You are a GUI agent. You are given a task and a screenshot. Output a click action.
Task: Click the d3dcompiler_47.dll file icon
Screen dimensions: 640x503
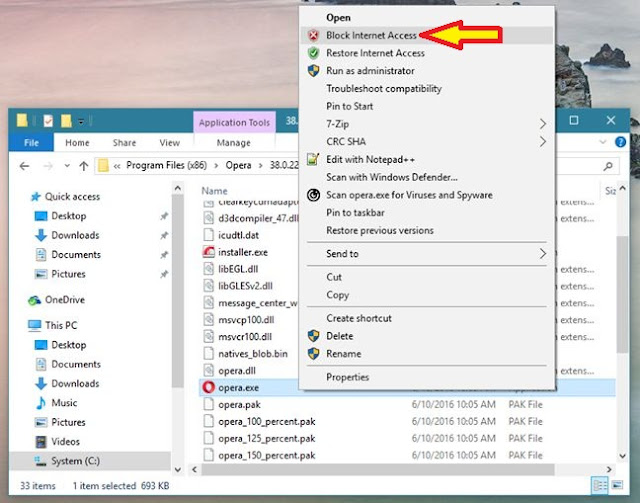click(209, 218)
